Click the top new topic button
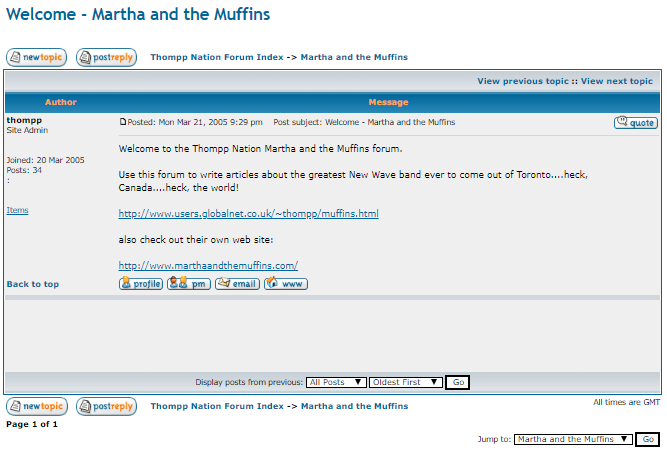The width and height of the screenshot is (667, 451). point(36,58)
